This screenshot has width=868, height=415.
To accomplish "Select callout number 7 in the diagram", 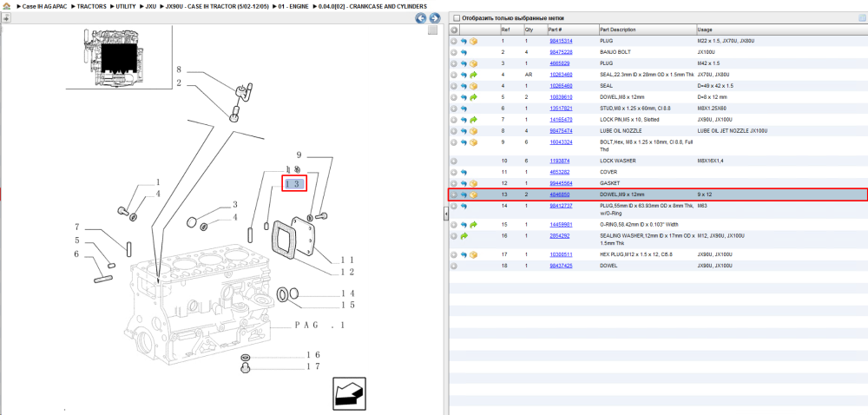I will point(77,227).
